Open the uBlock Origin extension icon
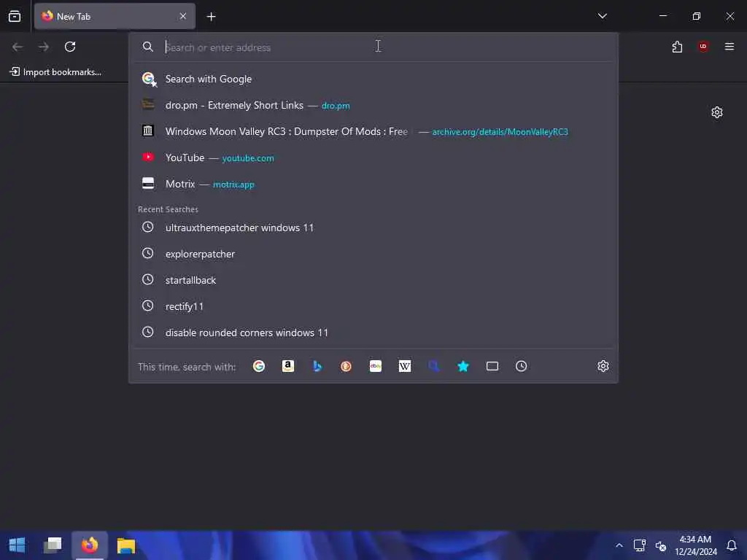747x560 pixels. (703, 46)
